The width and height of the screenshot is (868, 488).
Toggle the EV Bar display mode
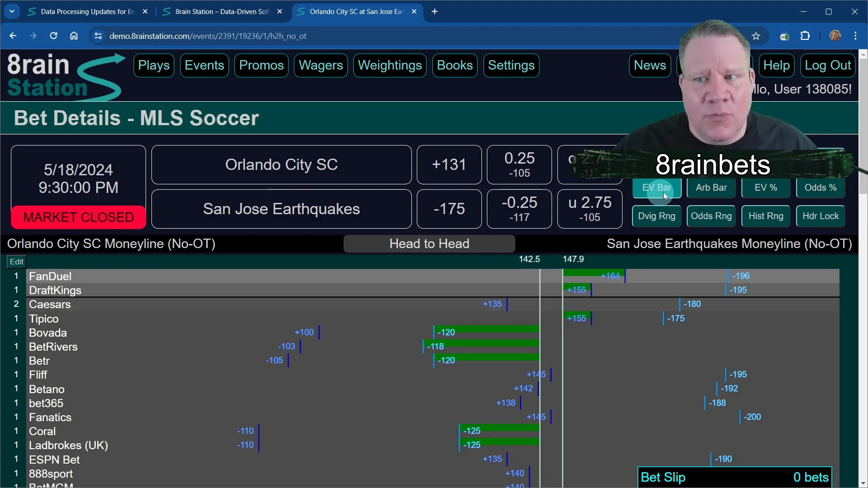(x=656, y=188)
